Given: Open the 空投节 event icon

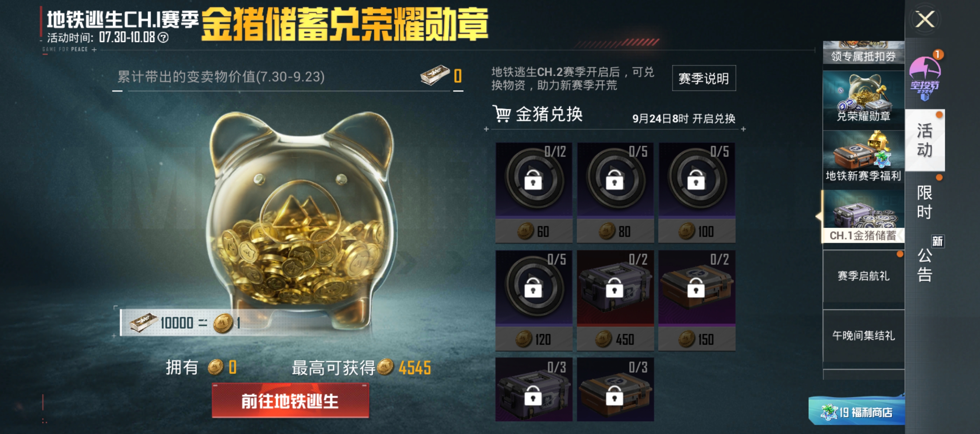Looking at the screenshot, I should point(925,77).
